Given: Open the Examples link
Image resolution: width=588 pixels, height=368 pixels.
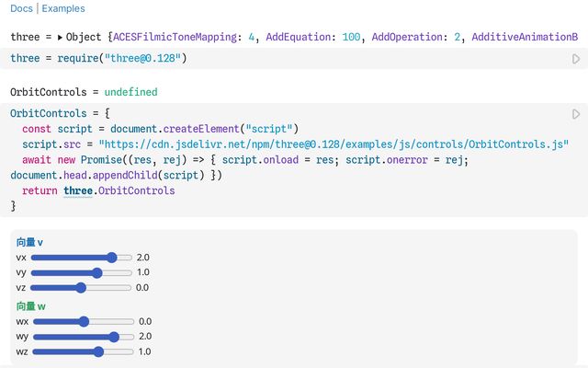Looking at the screenshot, I should pos(63,8).
